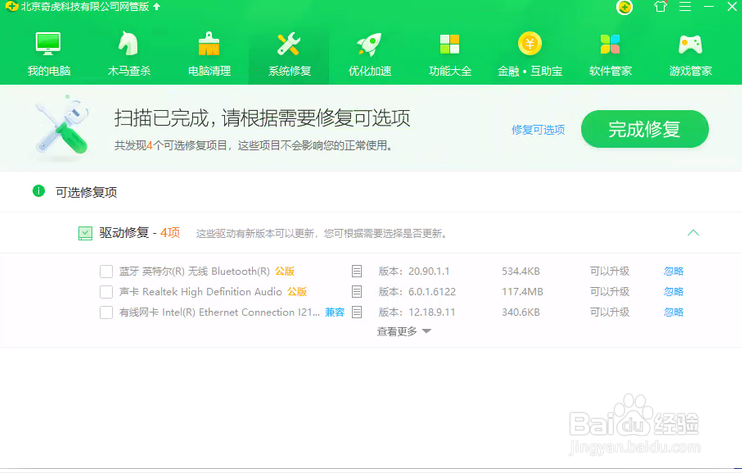View details icon for Realtek audio driver
This screenshot has height=473, width=742.
click(357, 291)
